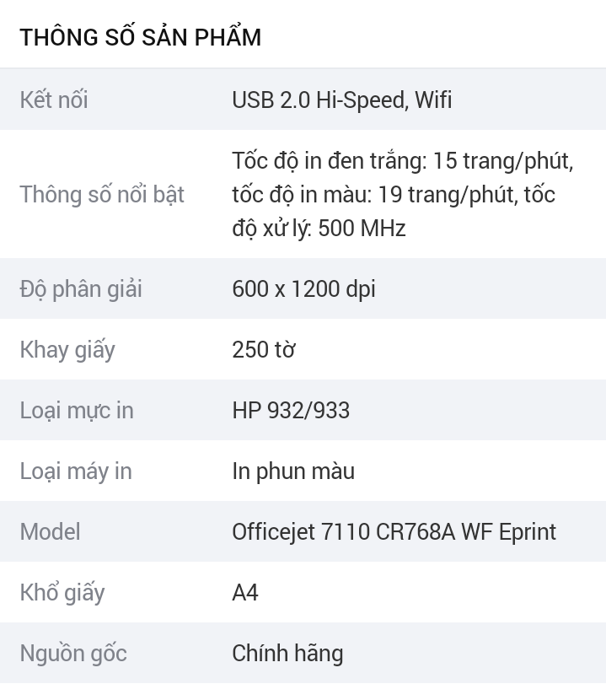
Task: Select the HP 932/933 ink value
Action: pyautogui.click(x=291, y=410)
